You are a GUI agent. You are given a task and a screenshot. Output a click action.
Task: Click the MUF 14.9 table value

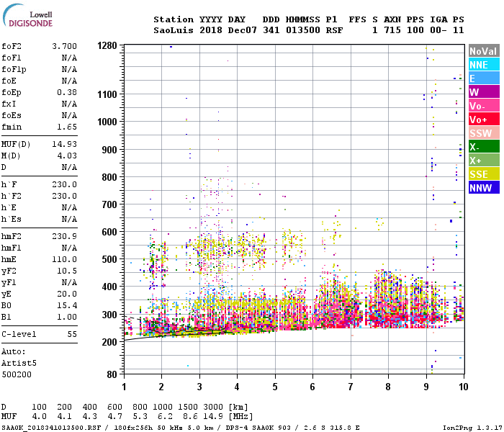pos(213,417)
